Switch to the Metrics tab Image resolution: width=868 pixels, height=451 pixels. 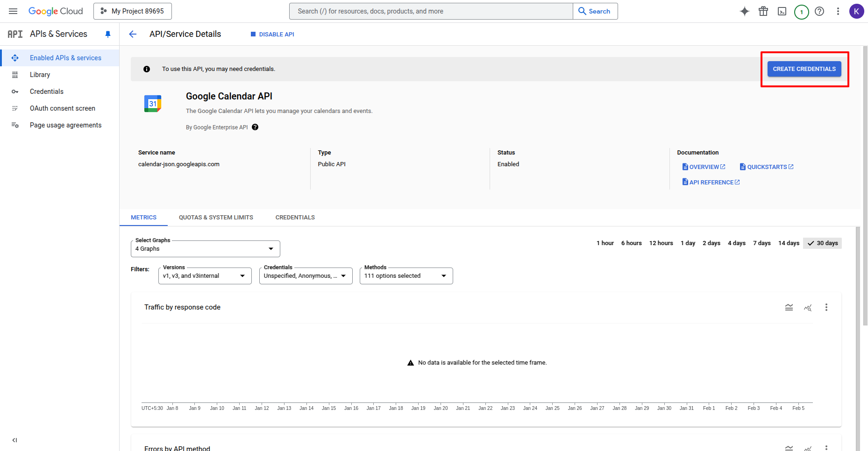point(143,218)
